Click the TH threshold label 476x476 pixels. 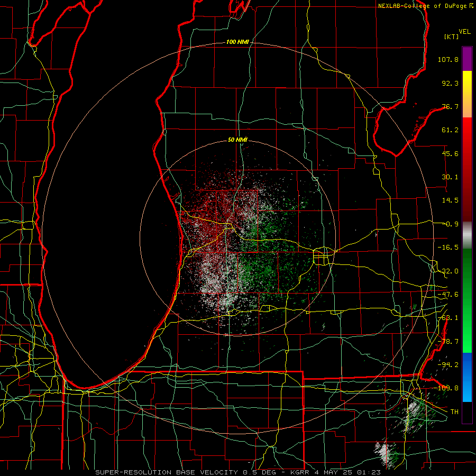[x=454, y=412]
